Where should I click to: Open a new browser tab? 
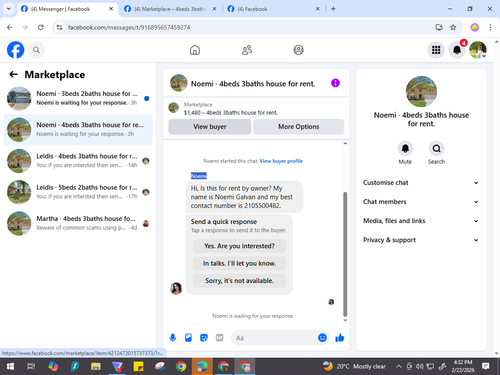333,9
